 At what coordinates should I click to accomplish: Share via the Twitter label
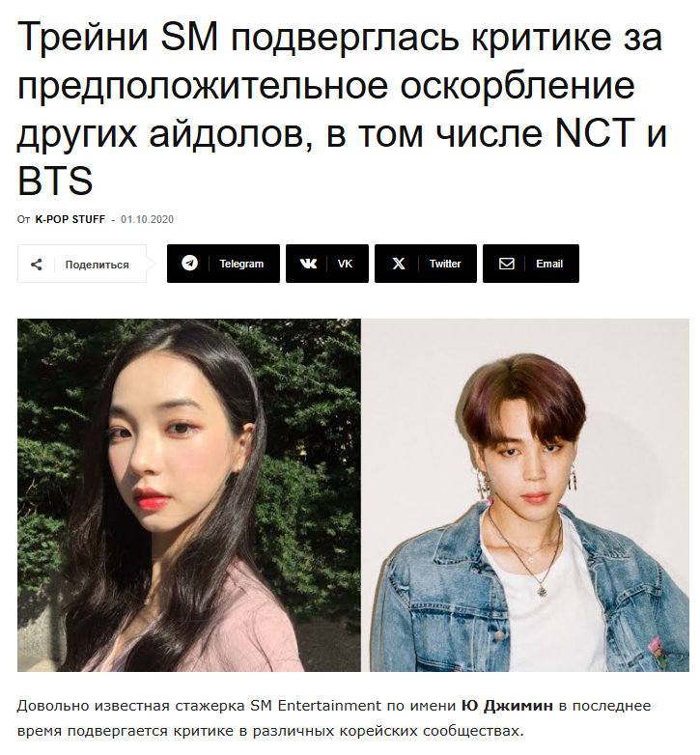pyautogui.click(x=445, y=264)
